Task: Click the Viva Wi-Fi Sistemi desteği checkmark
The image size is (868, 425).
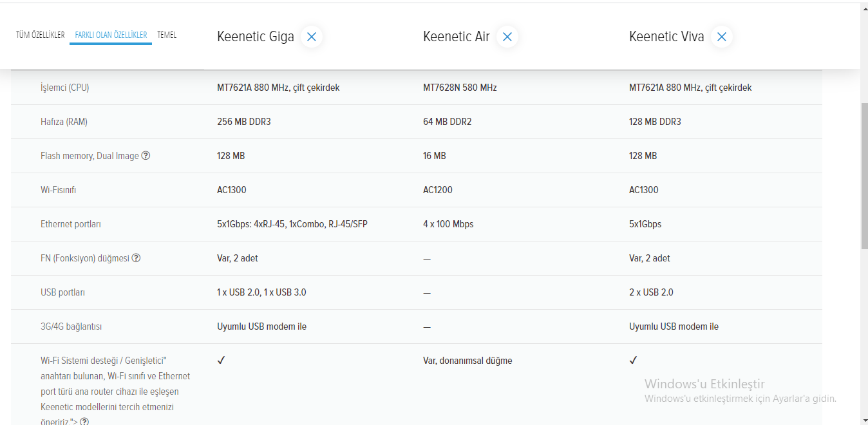Action: click(633, 360)
